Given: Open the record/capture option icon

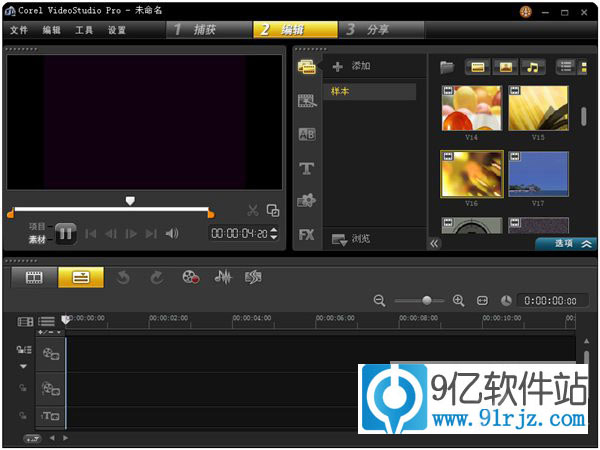Looking at the screenshot, I should (191, 277).
